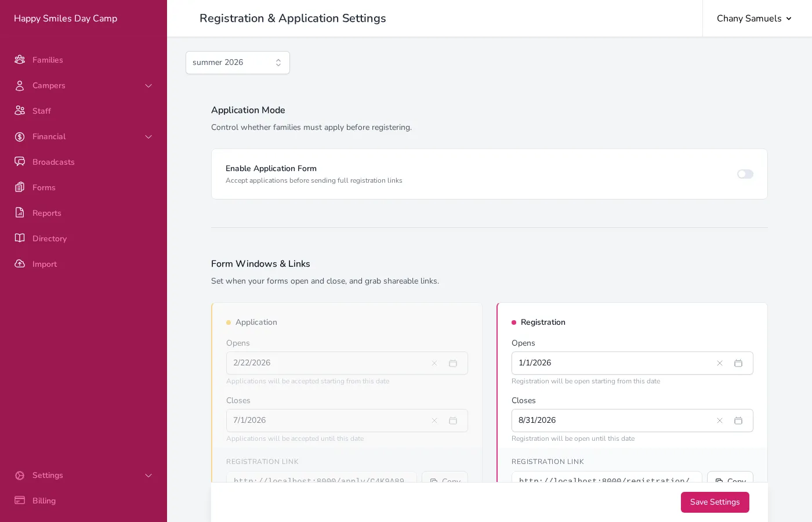This screenshot has width=812, height=522.
Task: Expand the Financial submenu chevron
Action: pos(148,137)
